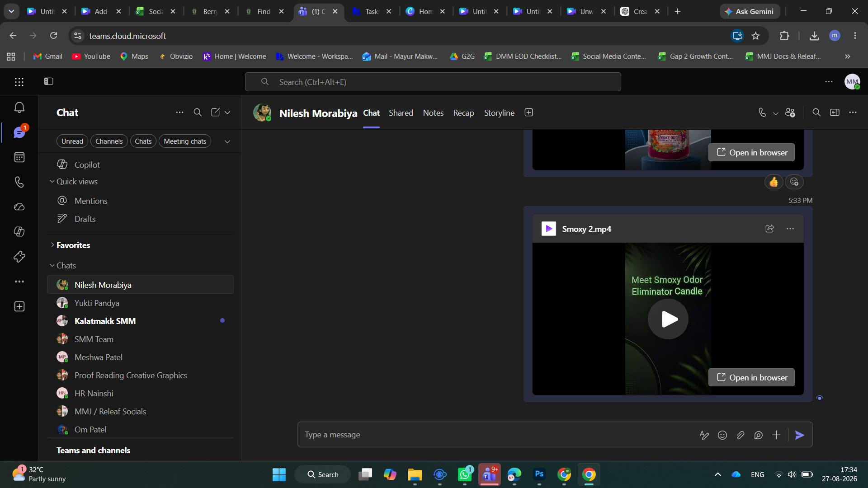868x488 pixels.
Task: Open the new chat options dropdown
Action: pos(227,113)
